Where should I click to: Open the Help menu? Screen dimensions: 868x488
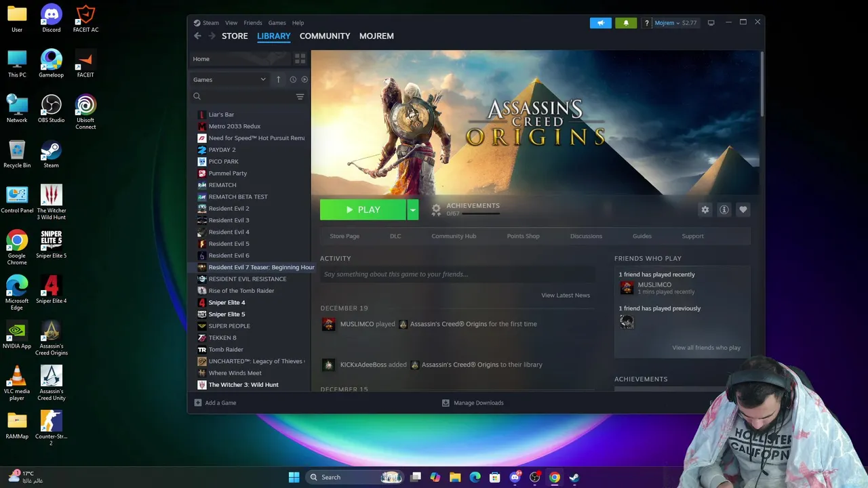point(298,23)
